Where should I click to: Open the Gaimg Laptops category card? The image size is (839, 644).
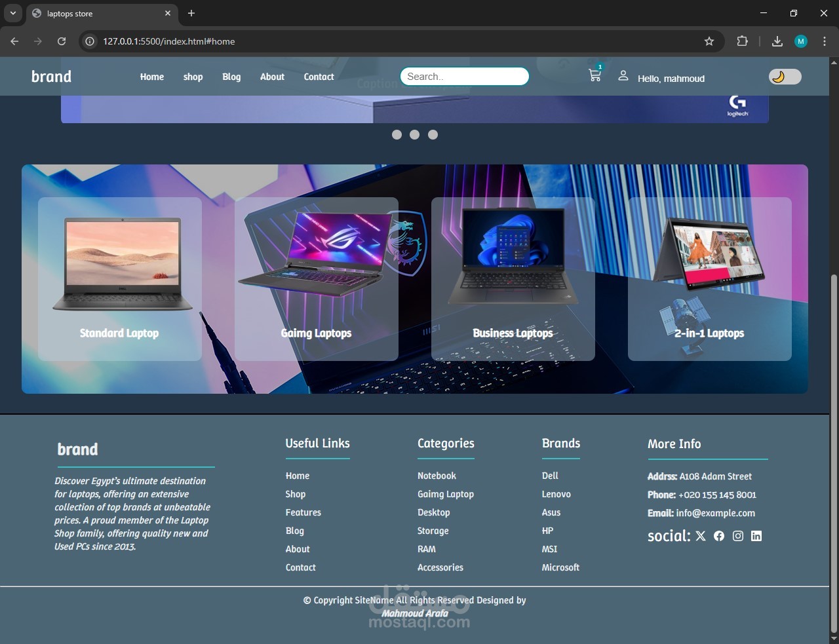(317, 279)
